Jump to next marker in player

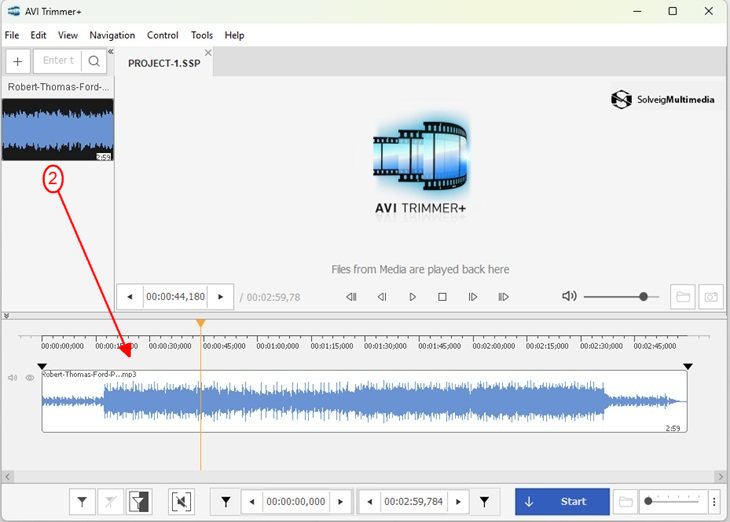pyautogui.click(x=503, y=297)
